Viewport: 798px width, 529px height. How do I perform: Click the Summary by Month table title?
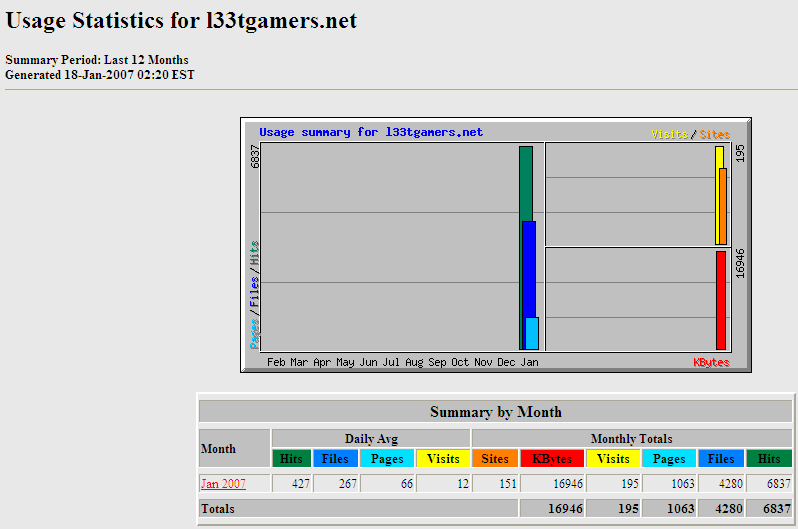495,412
